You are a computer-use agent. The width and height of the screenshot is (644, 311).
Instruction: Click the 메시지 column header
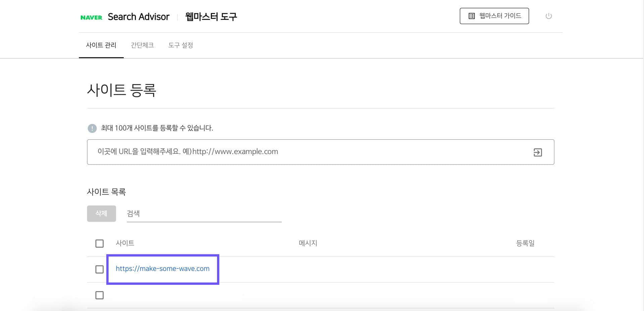pos(308,243)
